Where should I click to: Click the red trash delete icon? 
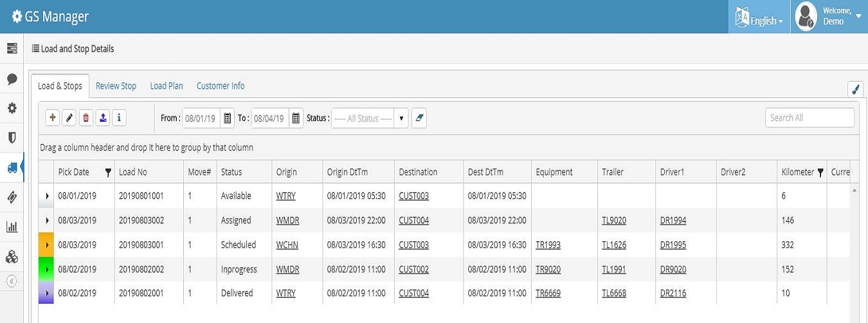pyautogui.click(x=86, y=118)
